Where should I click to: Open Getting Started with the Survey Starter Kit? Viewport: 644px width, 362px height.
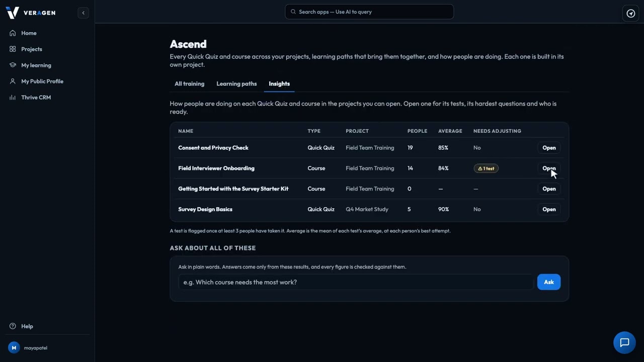coord(549,189)
